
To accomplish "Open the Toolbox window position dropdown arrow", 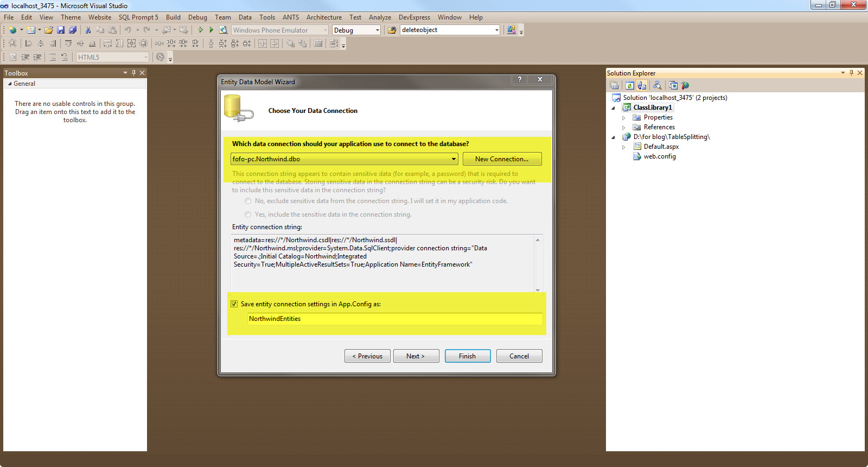I will coord(125,73).
